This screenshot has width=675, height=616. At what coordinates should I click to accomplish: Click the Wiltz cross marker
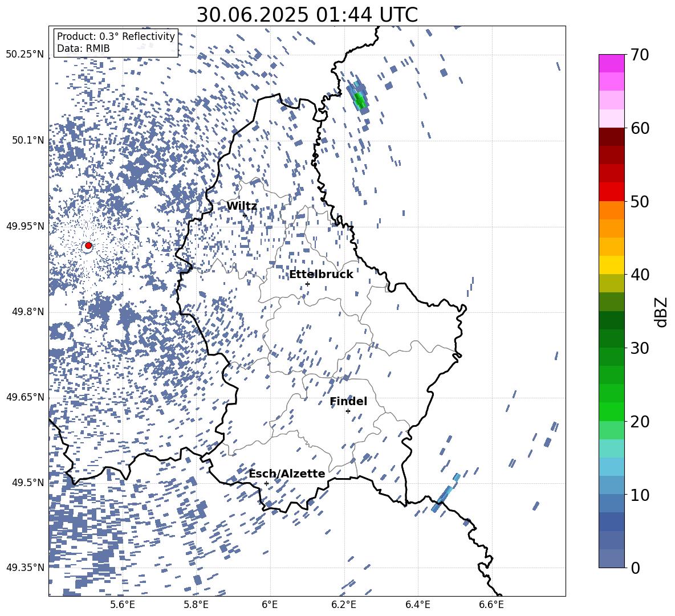[245, 215]
